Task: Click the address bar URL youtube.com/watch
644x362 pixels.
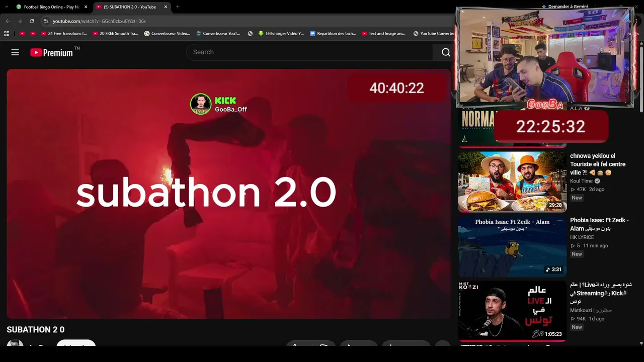Action: pos(99,21)
